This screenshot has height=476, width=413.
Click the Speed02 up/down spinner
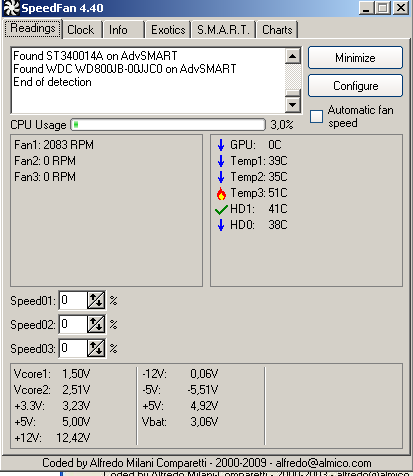(x=96, y=324)
